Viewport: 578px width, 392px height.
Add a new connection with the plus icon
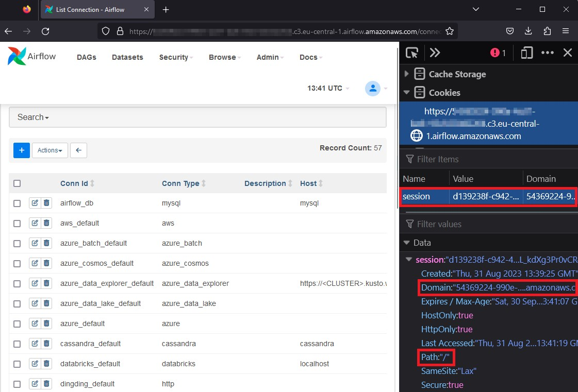21,150
